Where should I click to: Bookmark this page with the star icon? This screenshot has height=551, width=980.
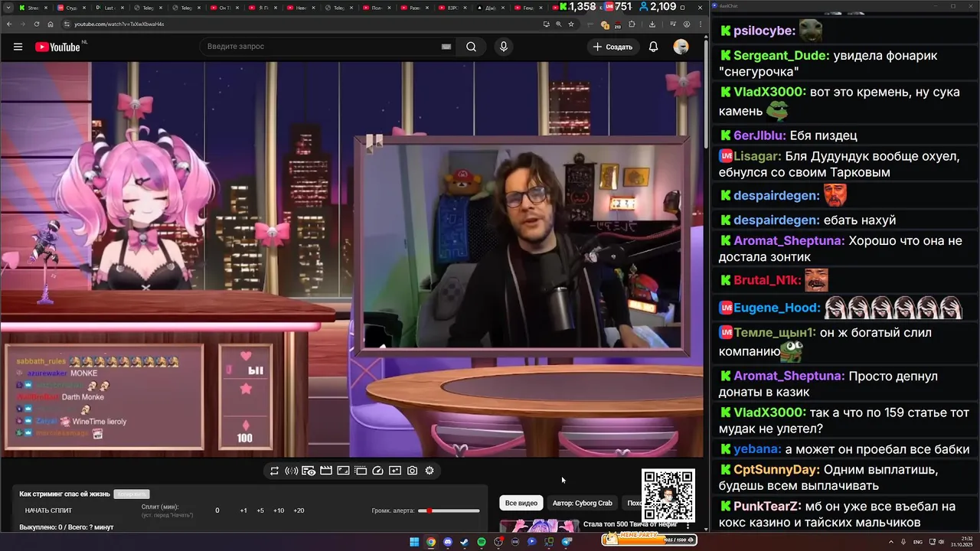coord(571,24)
